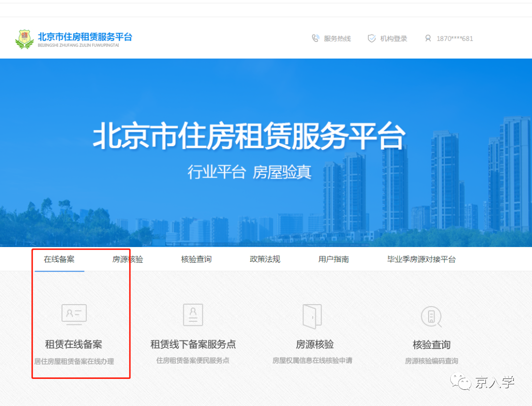
Task: Click the user avatar icon beside 1870****681
Action: 428,38
